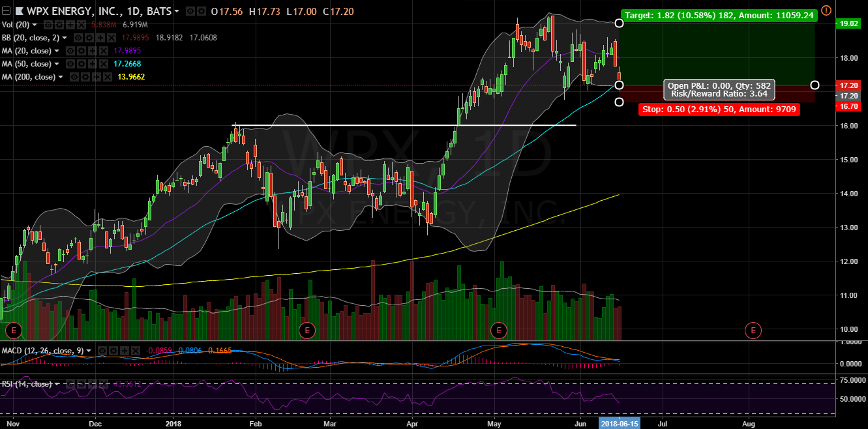The width and height of the screenshot is (868, 429).
Task: Open the MACD (12, 26, close, 9) dropdown
Action: pyautogui.click(x=89, y=351)
